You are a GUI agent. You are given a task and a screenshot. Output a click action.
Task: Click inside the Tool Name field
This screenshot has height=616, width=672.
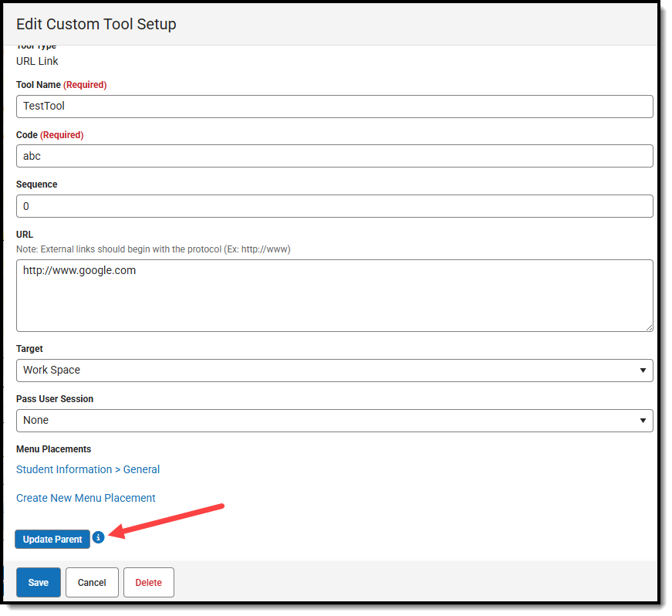click(x=335, y=106)
